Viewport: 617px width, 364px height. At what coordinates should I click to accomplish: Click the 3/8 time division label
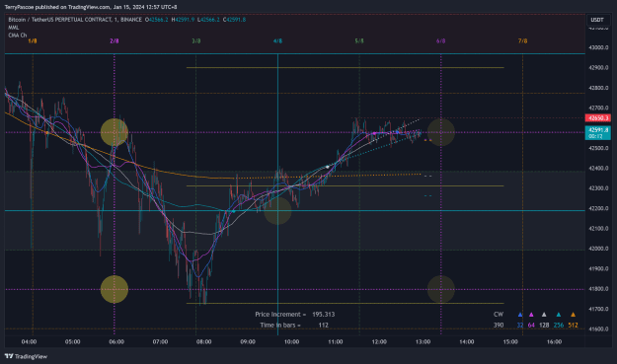pyautogui.click(x=196, y=40)
